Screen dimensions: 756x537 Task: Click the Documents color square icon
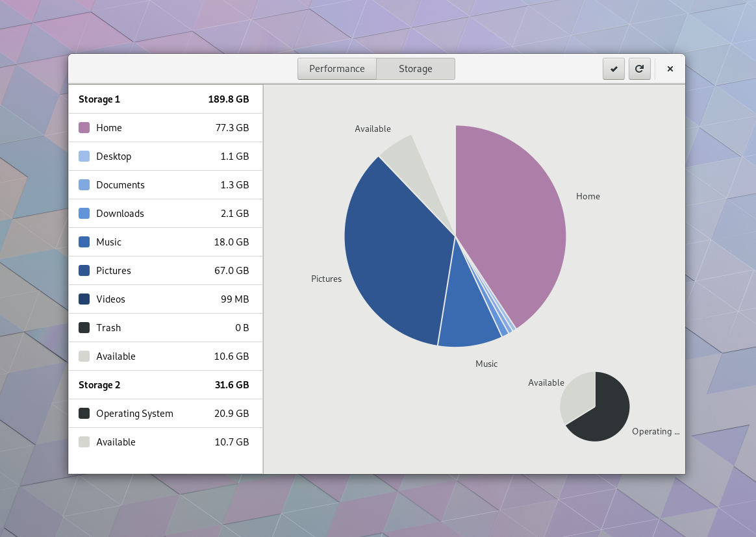[x=84, y=184]
